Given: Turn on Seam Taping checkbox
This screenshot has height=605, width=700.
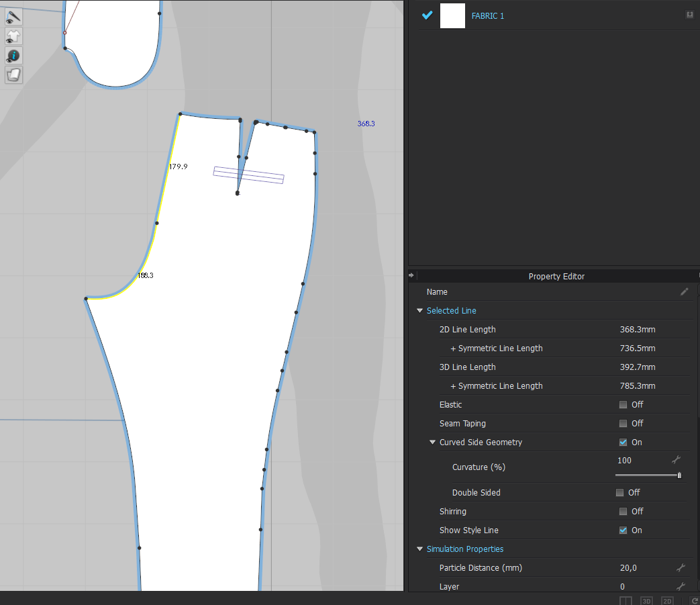Looking at the screenshot, I should [623, 424].
